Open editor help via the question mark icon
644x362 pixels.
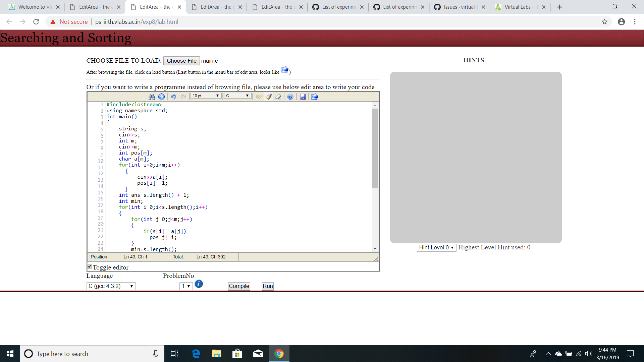point(290,97)
